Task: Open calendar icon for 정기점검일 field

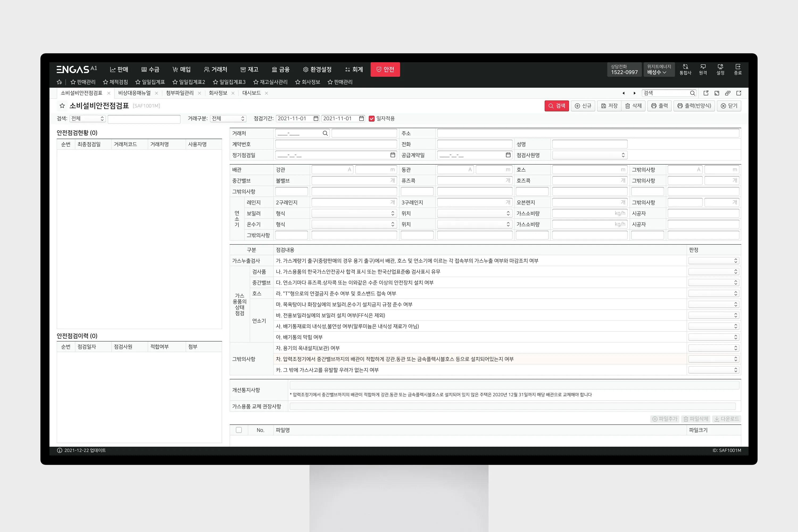Action: pos(393,155)
